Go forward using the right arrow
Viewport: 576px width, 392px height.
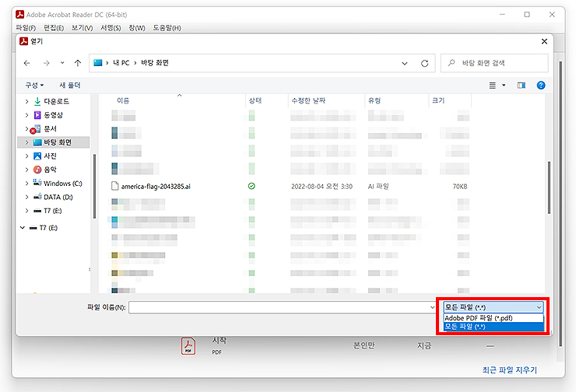click(x=46, y=63)
